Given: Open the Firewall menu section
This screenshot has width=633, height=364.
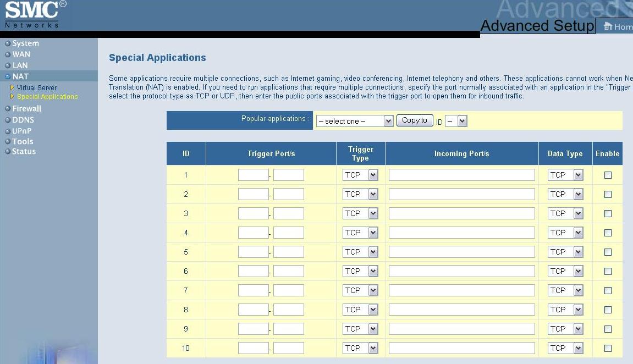Looking at the screenshot, I should pyautogui.click(x=26, y=108).
